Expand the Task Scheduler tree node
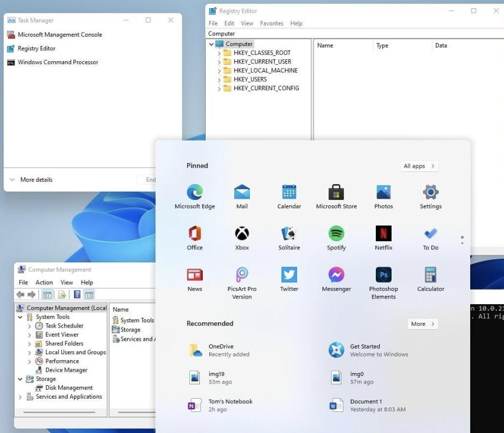 30,326
